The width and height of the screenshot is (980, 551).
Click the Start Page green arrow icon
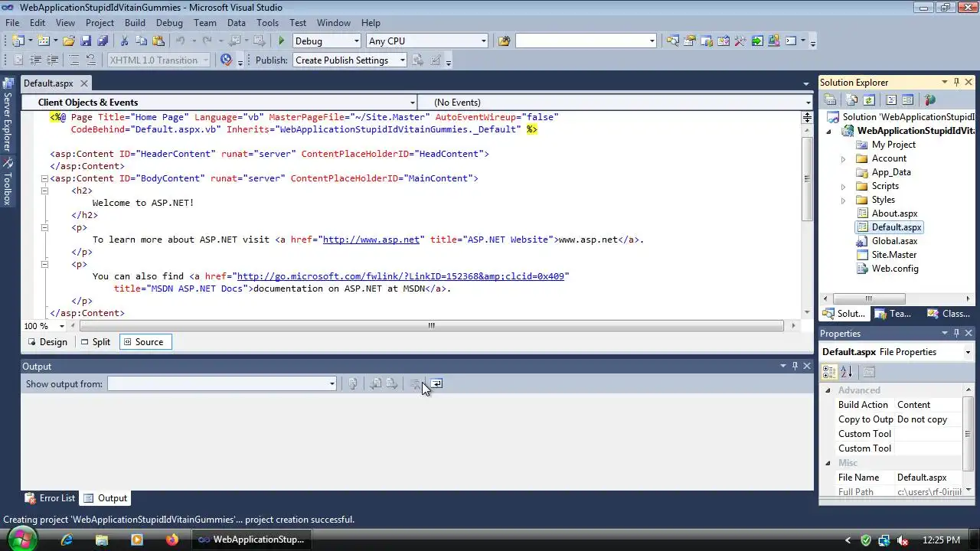(x=757, y=41)
